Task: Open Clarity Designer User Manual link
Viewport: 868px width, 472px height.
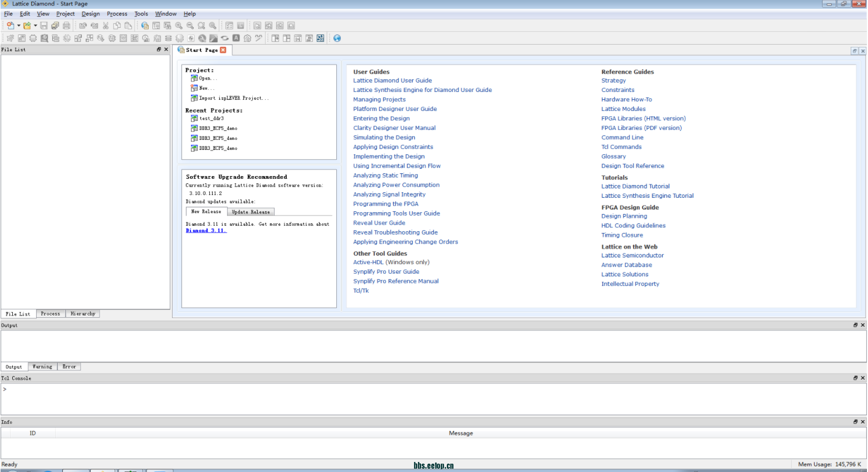Action: 394,128
